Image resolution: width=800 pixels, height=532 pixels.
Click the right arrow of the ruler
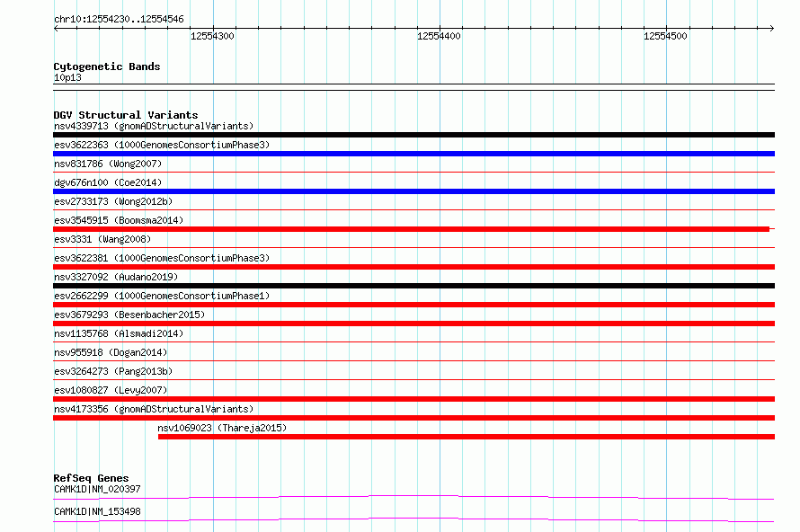click(x=772, y=28)
